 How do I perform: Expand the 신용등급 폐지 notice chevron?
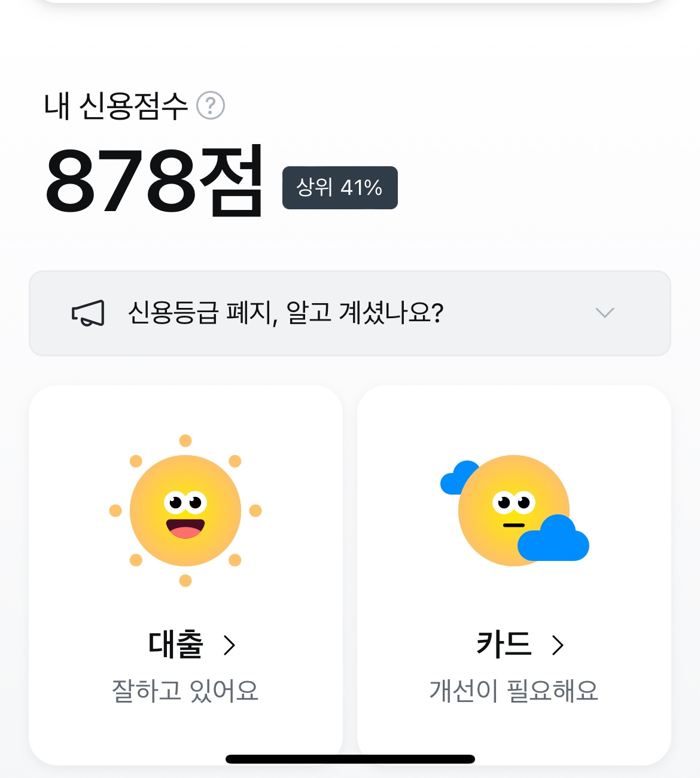tap(605, 313)
